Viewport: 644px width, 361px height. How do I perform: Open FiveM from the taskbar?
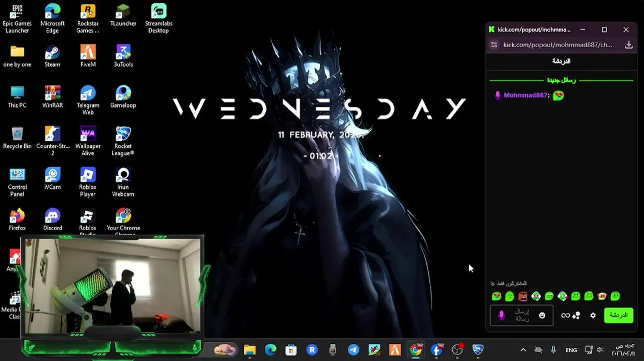coord(395,349)
